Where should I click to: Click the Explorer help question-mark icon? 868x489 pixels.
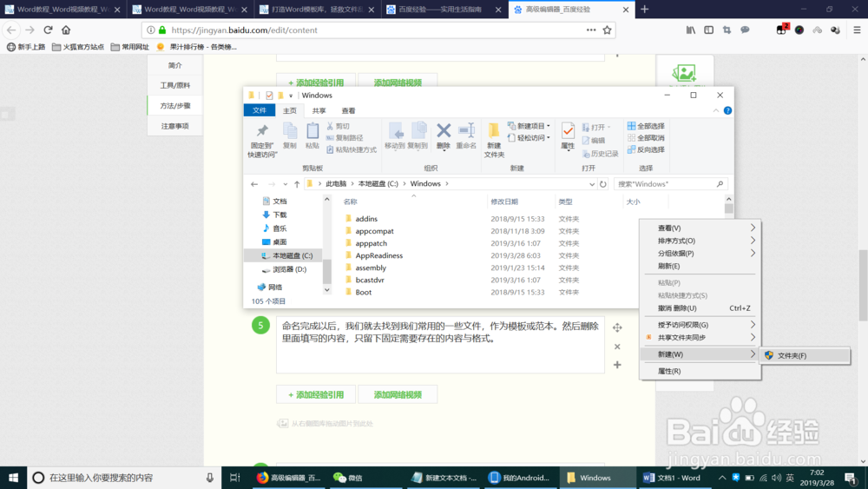pyautogui.click(x=727, y=111)
